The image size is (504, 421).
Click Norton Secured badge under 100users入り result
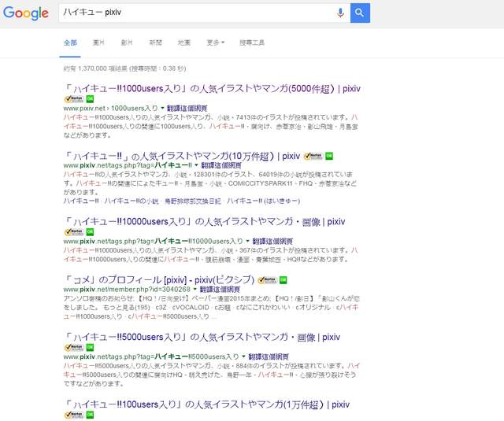[x=74, y=415]
